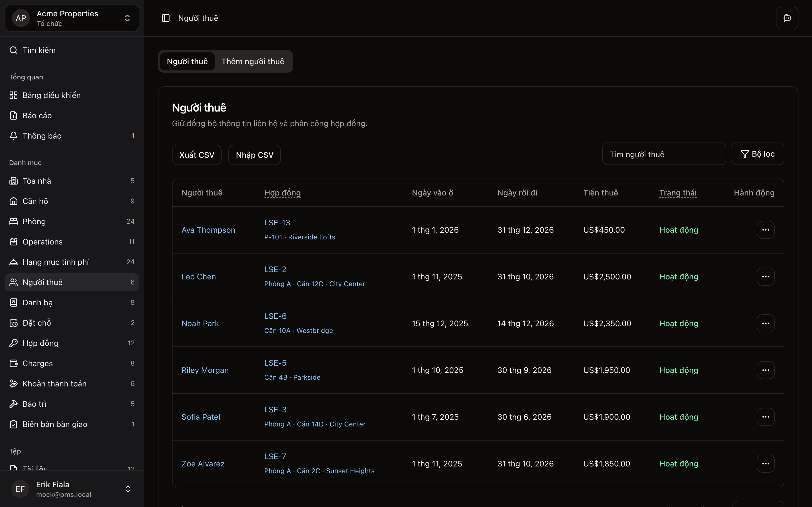Click the Tìm kiếm search icon

point(14,50)
